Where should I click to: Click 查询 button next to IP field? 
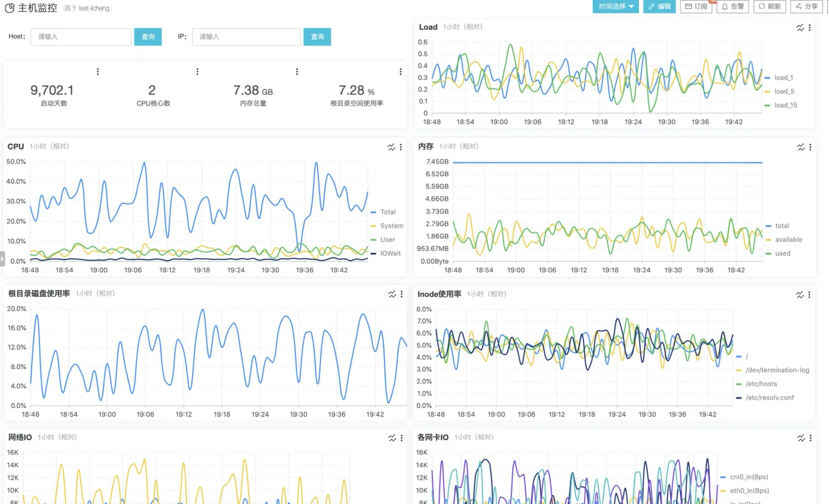(x=317, y=37)
